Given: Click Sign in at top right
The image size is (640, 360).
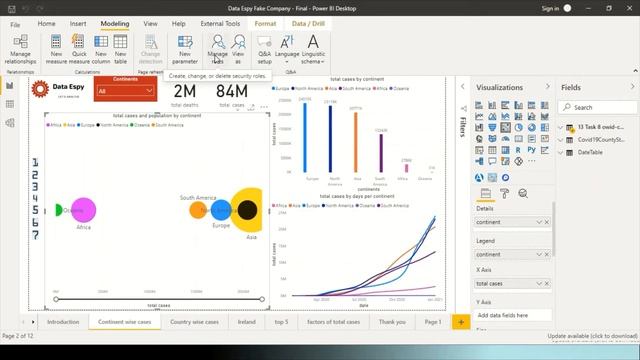Looking at the screenshot, I should pyautogui.click(x=550, y=8).
